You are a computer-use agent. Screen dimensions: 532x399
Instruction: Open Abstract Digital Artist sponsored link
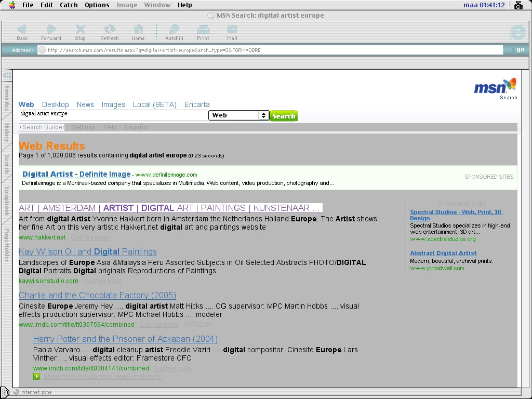tap(443, 253)
